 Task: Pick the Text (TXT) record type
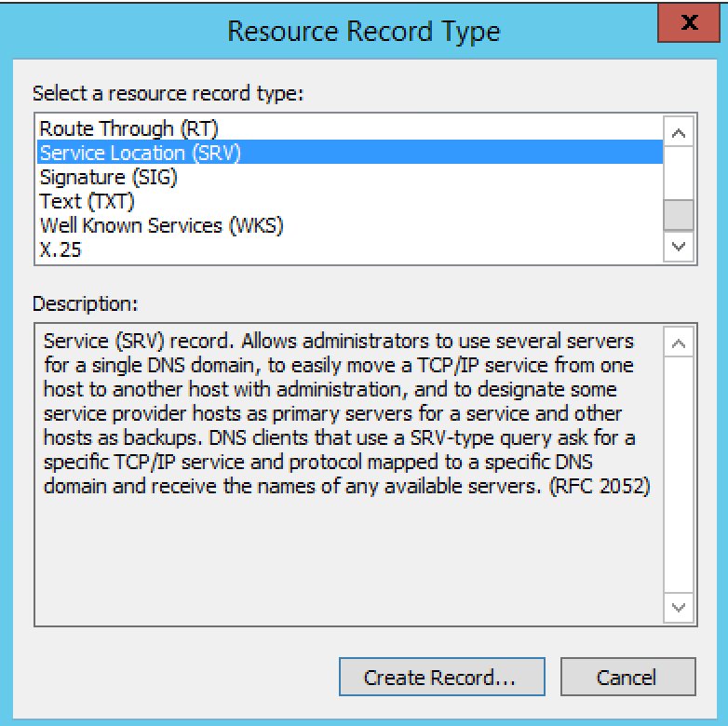pos(350,201)
